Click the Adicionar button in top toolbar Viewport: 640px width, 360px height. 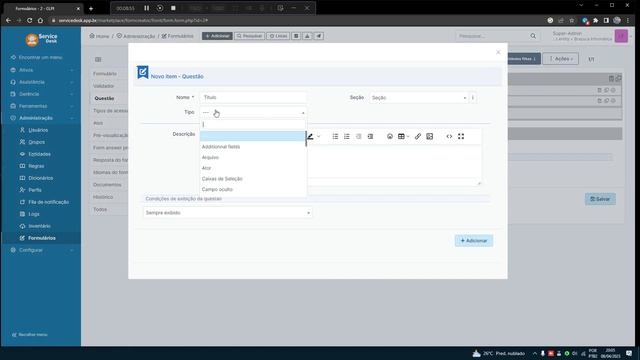point(217,36)
